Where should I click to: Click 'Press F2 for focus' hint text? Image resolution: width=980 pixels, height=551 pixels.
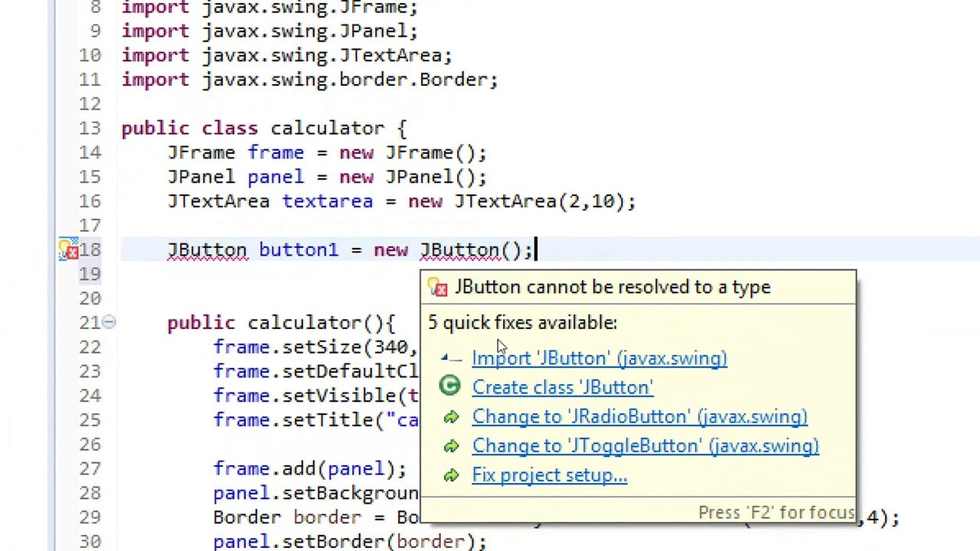[x=776, y=512]
